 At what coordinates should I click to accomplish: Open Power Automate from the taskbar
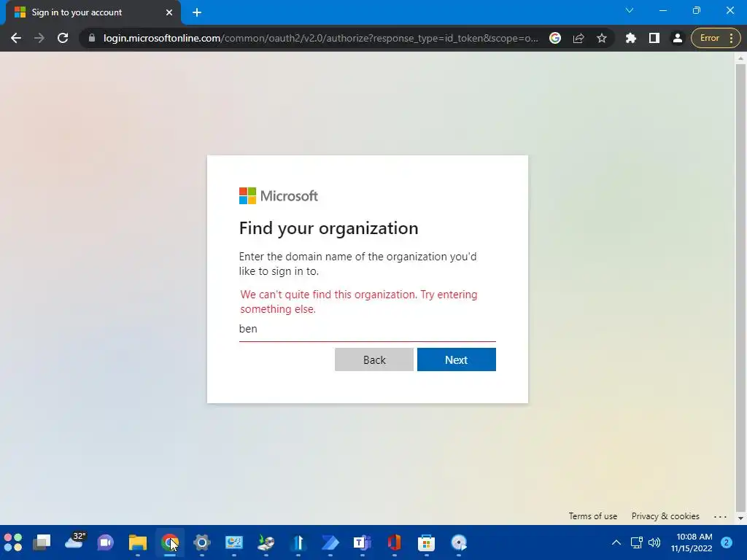pos(330,542)
